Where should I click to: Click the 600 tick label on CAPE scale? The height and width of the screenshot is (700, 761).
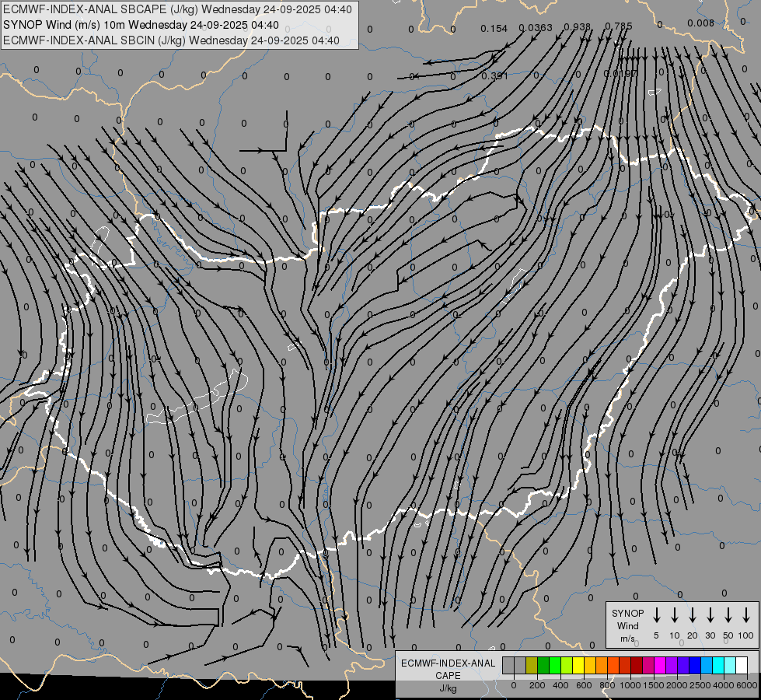coord(584,685)
